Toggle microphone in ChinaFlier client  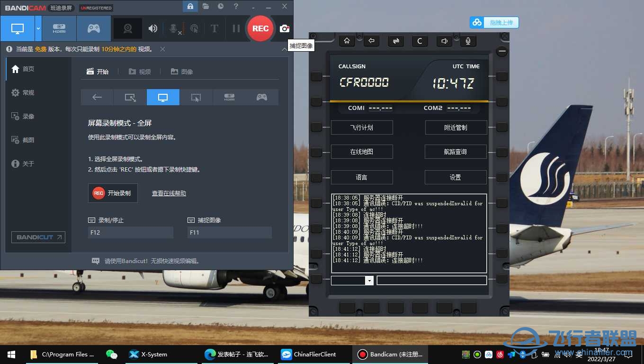[x=468, y=41]
